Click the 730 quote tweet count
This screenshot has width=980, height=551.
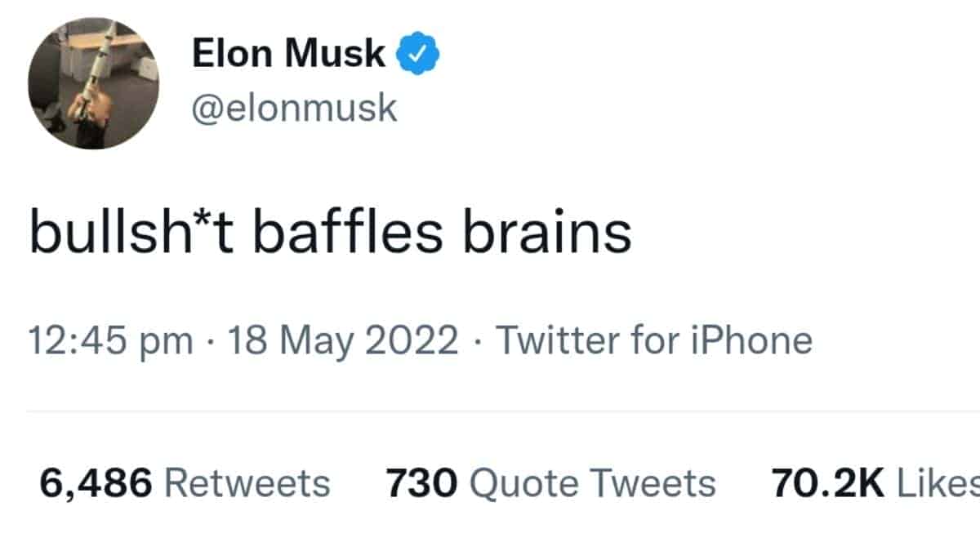pos(420,483)
